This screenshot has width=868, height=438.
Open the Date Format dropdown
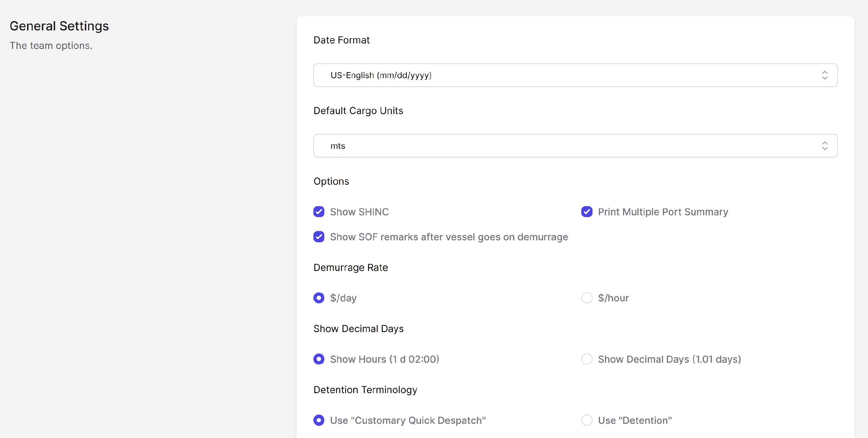tap(575, 75)
